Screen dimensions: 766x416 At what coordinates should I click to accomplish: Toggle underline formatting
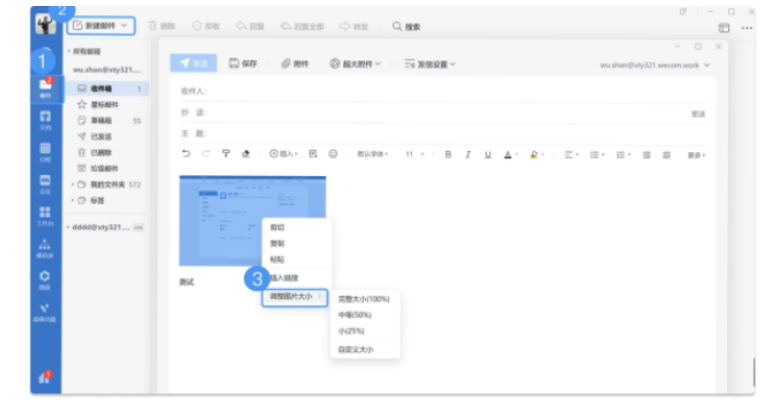coord(488,154)
